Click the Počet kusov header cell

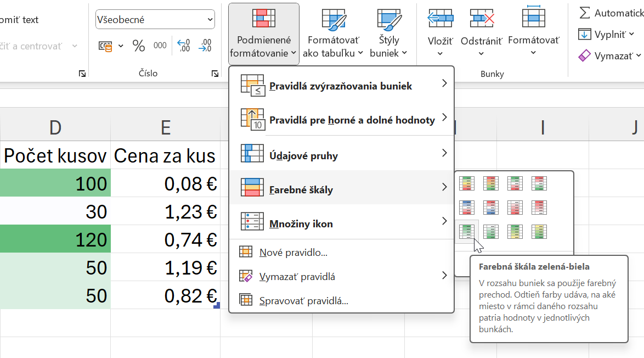(55, 155)
